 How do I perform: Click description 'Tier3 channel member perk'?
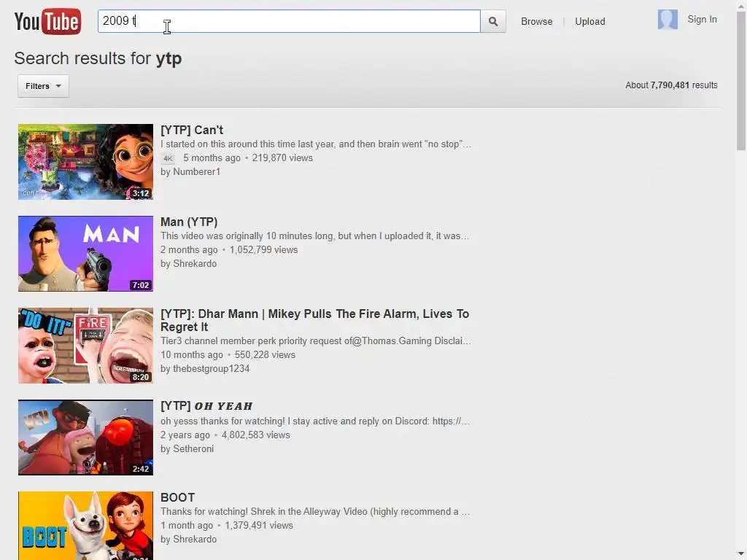point(316,341)
